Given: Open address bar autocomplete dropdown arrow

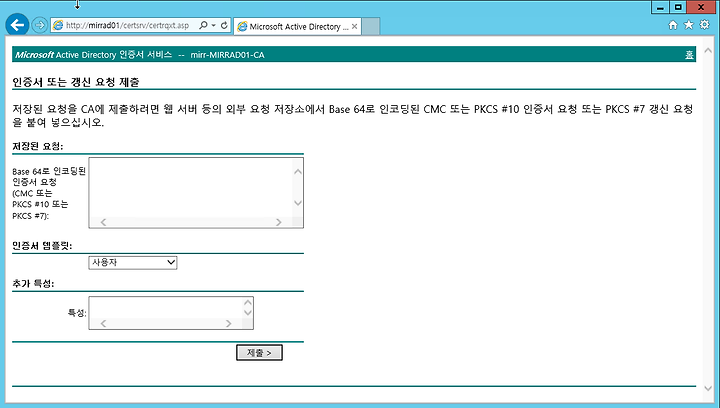Looking at the screenshot, I should [x=214, y=26].
